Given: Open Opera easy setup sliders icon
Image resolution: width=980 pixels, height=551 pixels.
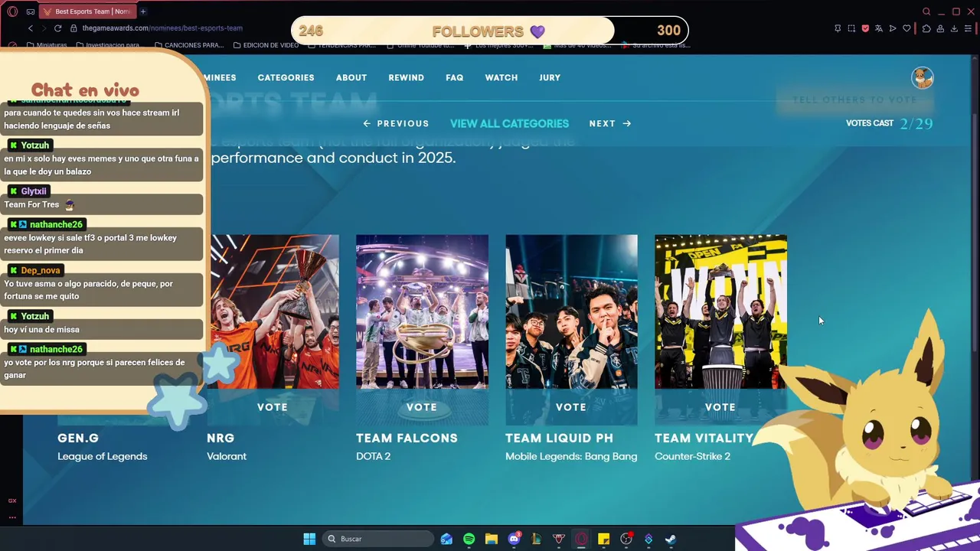Looking at the screenshot, I should coord(969,28).
